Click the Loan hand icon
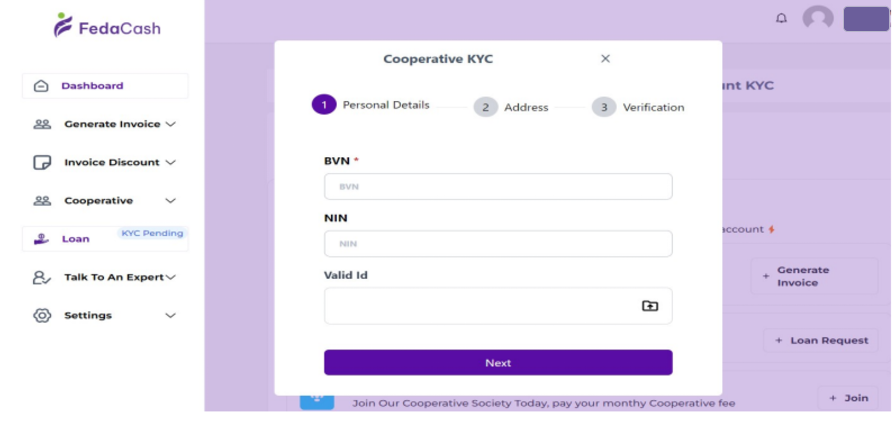The height and width of the screenshot is (428, 894). (x=41, y=239)
